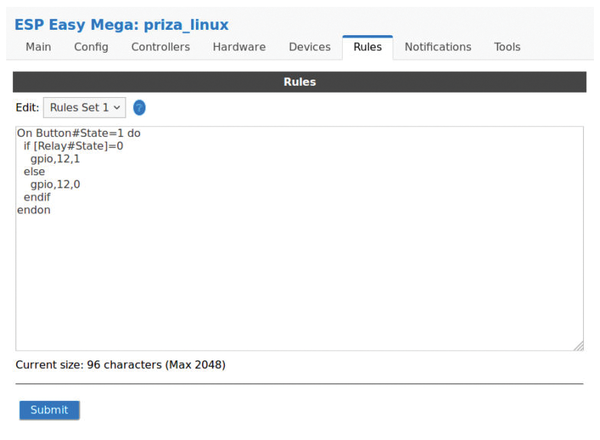
Task: Switch to the Notifications tab
Action: 438,47
